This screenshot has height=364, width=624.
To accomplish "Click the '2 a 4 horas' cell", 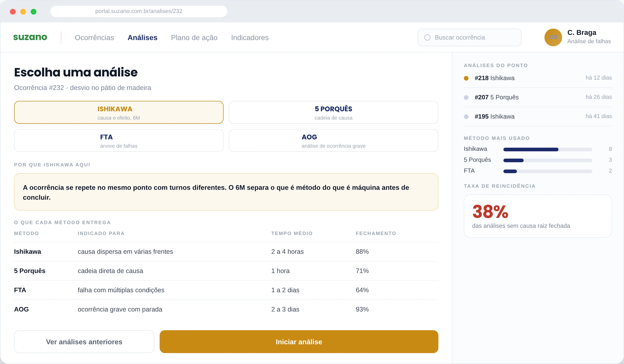I will click(287, 252).
